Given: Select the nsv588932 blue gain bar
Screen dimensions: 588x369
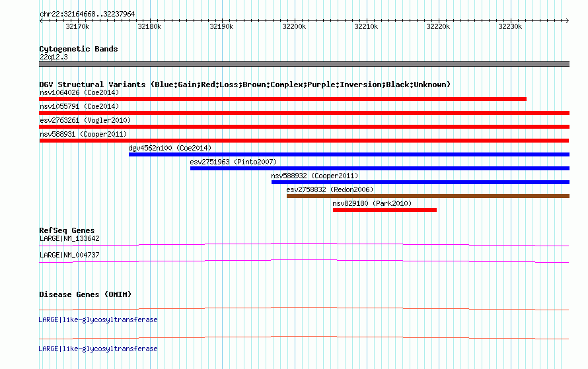Looking at the screenshot, I should [x=420, y=182].
